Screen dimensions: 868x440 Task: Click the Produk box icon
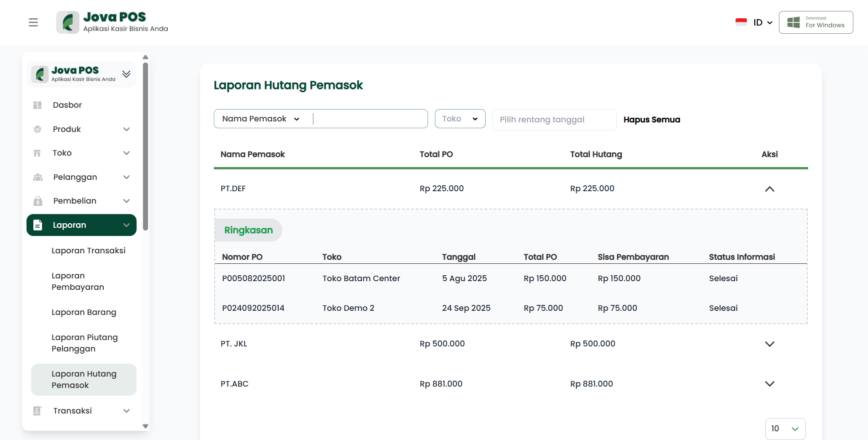[x=37, y=129]
